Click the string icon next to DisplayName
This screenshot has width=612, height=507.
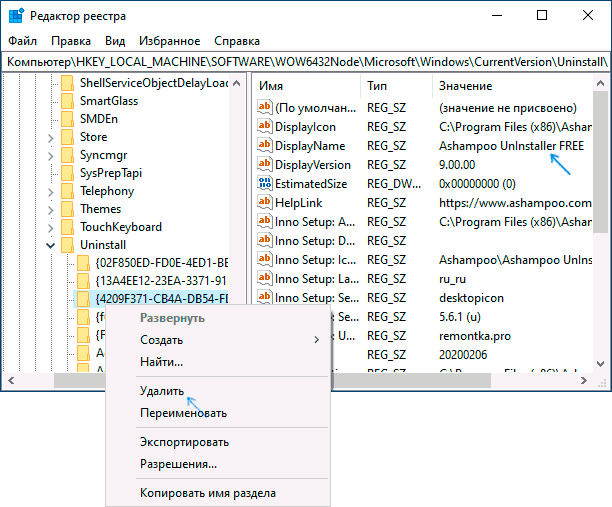click(265, 145)
